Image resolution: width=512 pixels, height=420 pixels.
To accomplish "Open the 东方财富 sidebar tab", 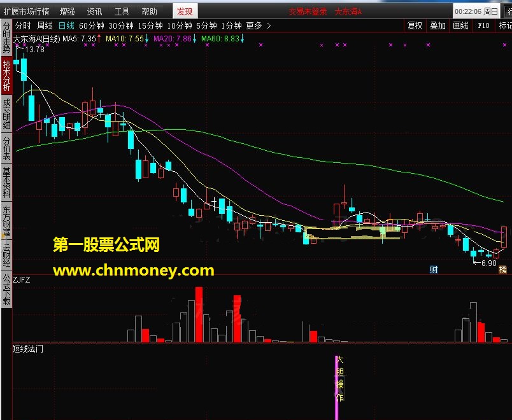I will (x=6, y=221).
